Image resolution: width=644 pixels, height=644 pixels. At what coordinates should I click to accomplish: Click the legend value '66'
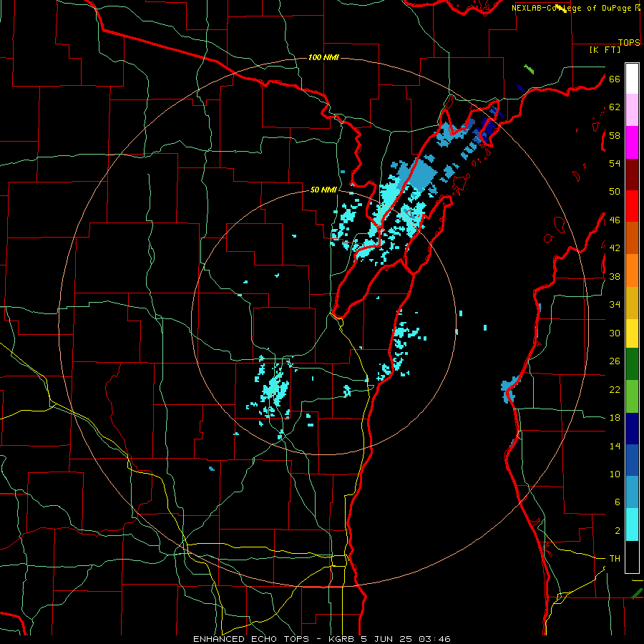(615, 79)
